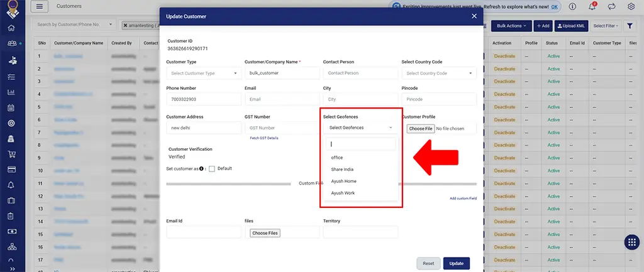Click the Territory input field
This screenshot has width=644, height=272.
[x=360, y=232]
